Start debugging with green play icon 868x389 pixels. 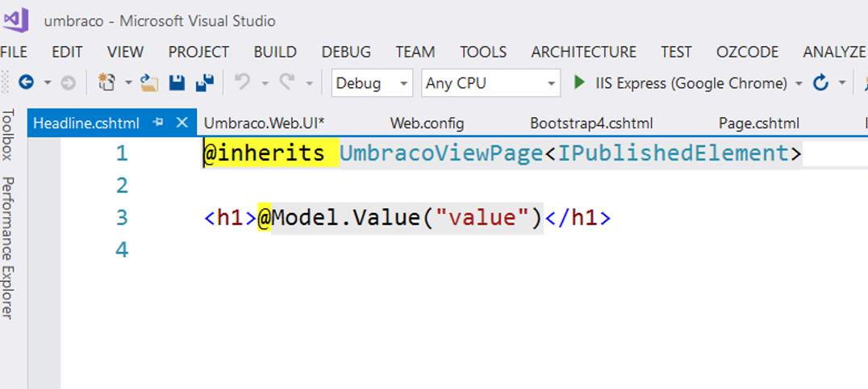[x=579, y=83]
